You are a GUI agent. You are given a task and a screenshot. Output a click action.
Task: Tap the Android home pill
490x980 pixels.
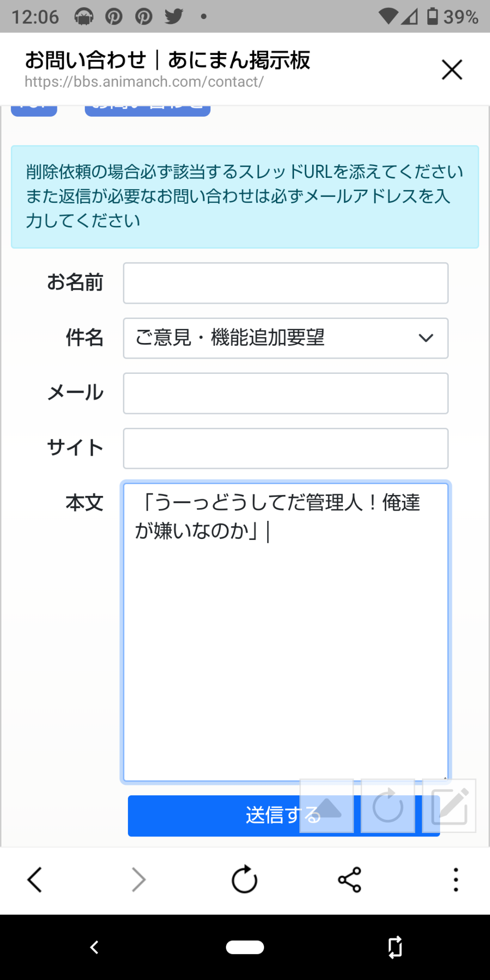pos(245,947)
